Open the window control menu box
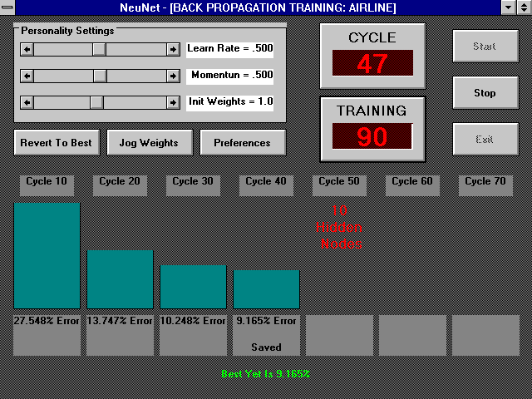Viewport: 532px width, 399px height. tap(7, 7)
